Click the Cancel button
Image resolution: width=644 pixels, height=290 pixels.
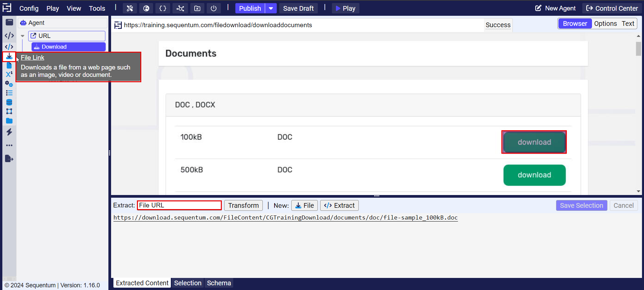pos(624,205)
